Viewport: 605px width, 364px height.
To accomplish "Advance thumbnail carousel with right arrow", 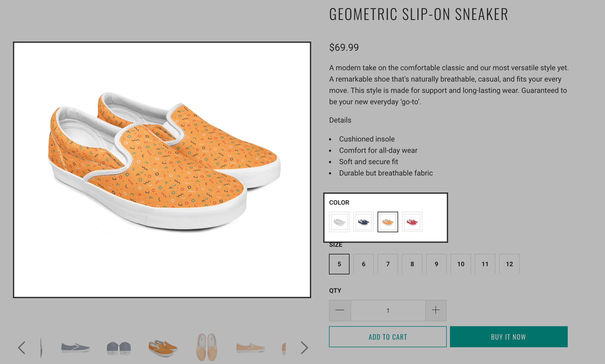I will pyautogui.click(x=304, y=348).
